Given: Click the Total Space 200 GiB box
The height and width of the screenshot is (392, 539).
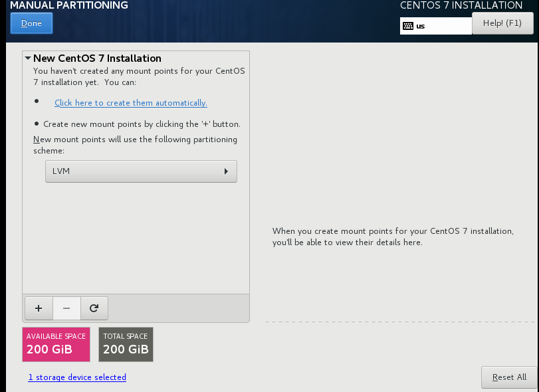Looking at the screenshot, I should point(126,344).
